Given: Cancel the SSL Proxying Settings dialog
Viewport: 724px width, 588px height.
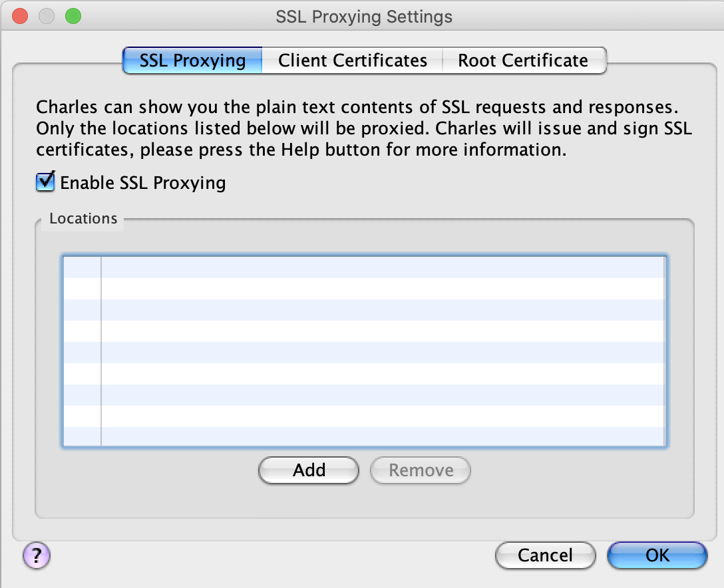Looking at the screenshot, I should (545, 555).
